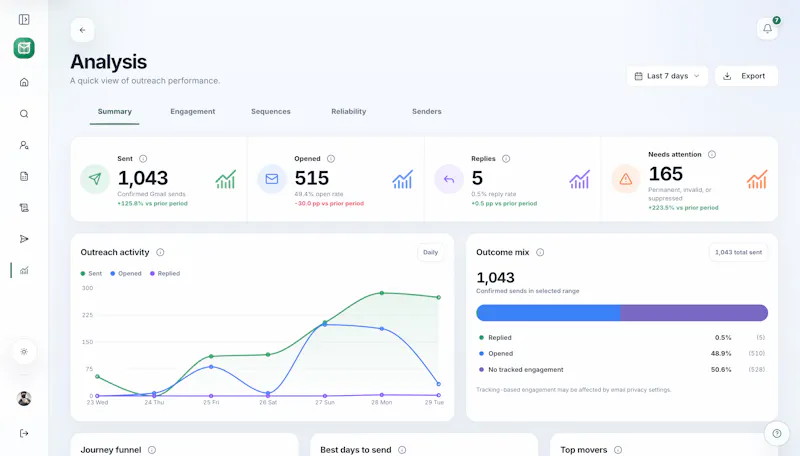Open the Send campaigns sidebar icon

click(24, 239)
